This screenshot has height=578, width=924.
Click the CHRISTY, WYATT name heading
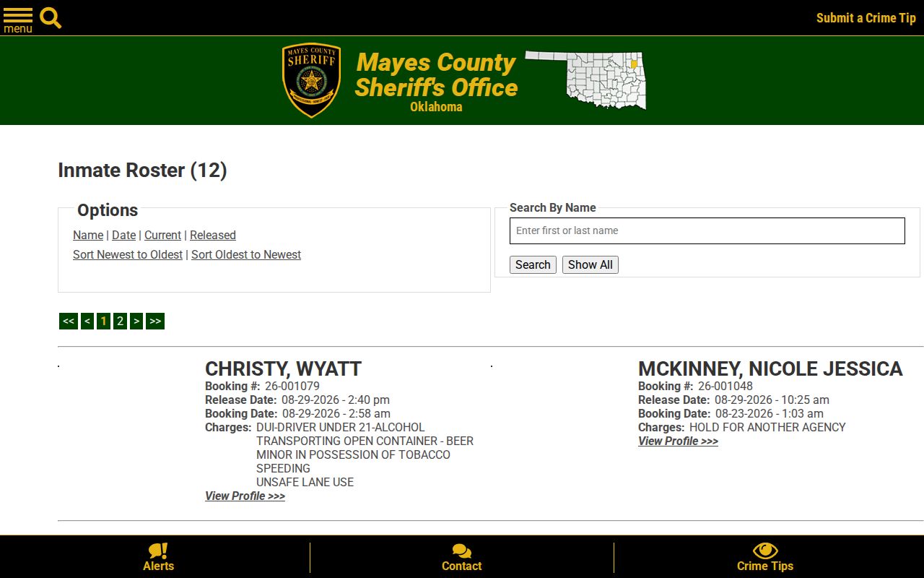pyautogui.click(x=283, y=368)
